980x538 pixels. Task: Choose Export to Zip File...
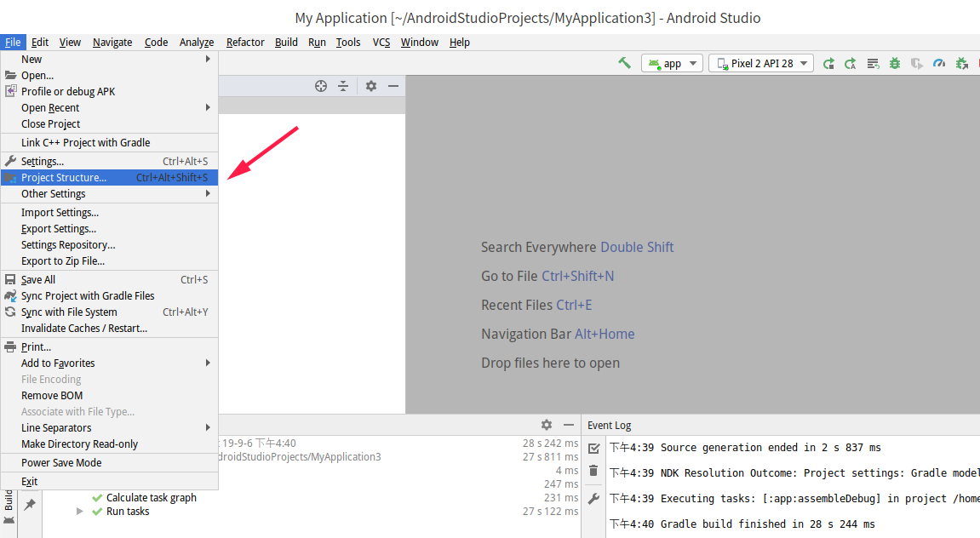[x=109, y=261]
